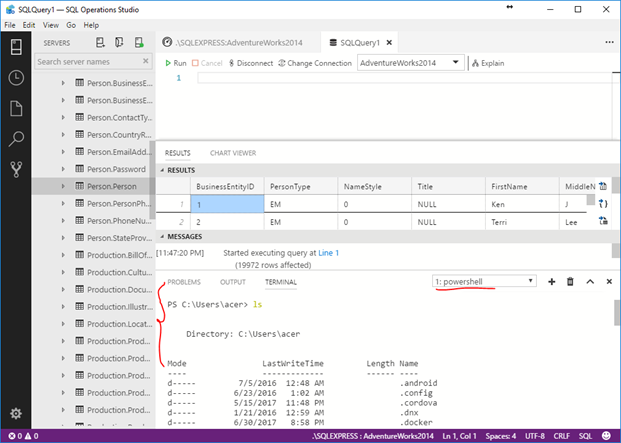Open the .\SQLEXPRESS:AdventureWorks2014 dashboard tab

tap(238, 42)
